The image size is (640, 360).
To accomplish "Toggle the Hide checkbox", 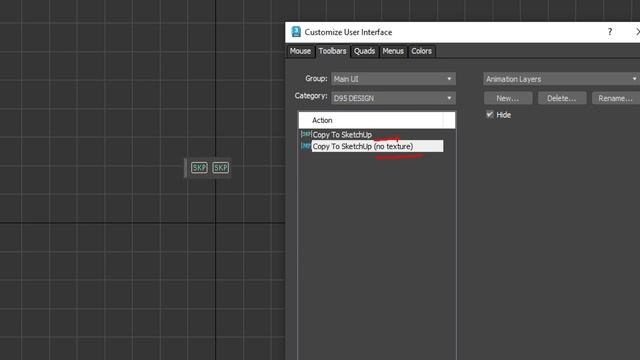I will point(489,115).
